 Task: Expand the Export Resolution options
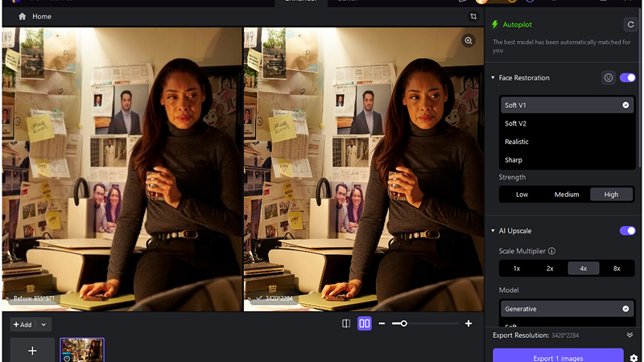630,335
